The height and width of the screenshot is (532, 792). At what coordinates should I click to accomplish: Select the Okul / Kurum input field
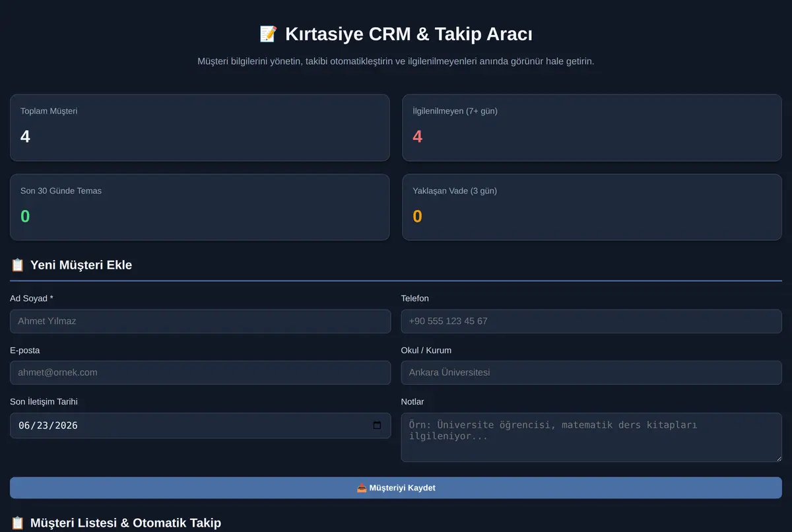coord(591,373)
